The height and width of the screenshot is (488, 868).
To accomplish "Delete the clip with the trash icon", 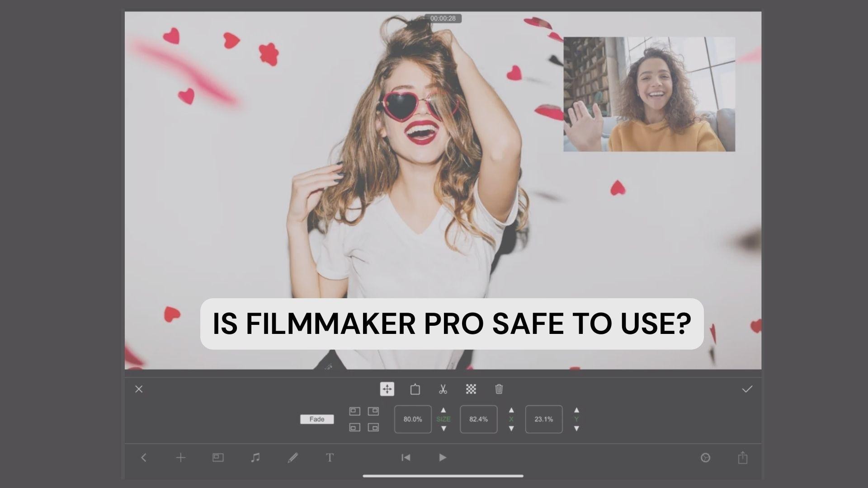I will 498,389.
